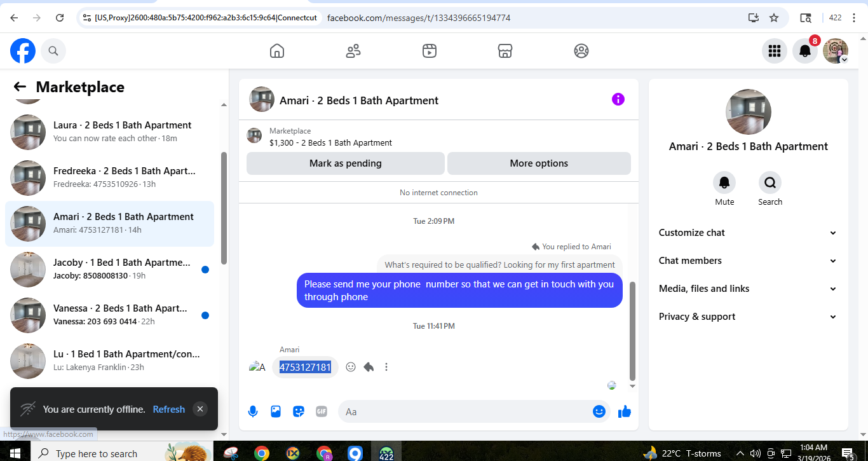Expand Chat members section

748,261
